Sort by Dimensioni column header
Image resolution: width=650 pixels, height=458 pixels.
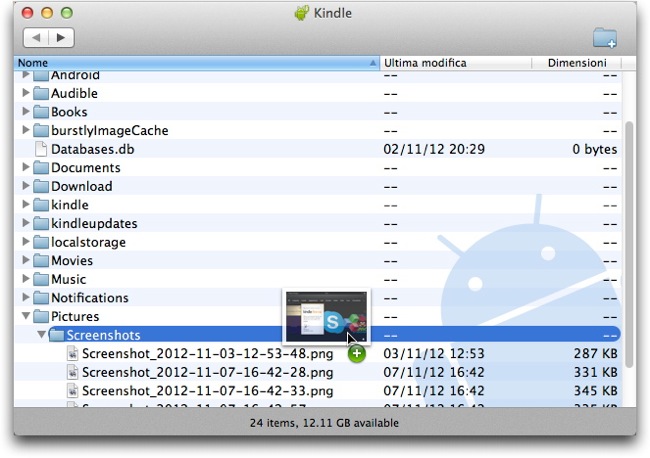click(x=577, y=63)
